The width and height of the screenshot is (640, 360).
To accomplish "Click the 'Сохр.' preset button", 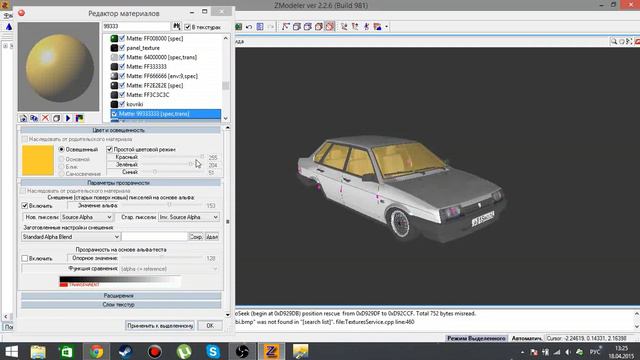I will click(196, 237).
